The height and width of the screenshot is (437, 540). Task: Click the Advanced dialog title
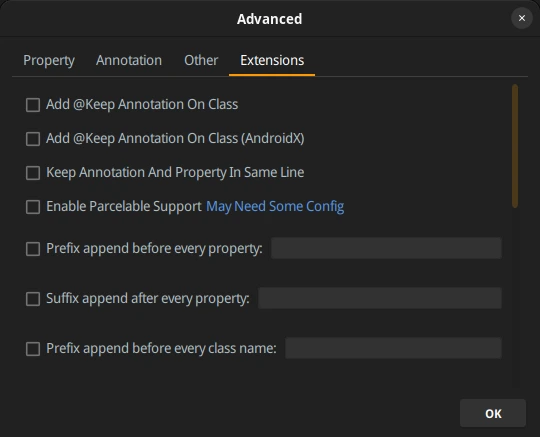click(269, 19)
